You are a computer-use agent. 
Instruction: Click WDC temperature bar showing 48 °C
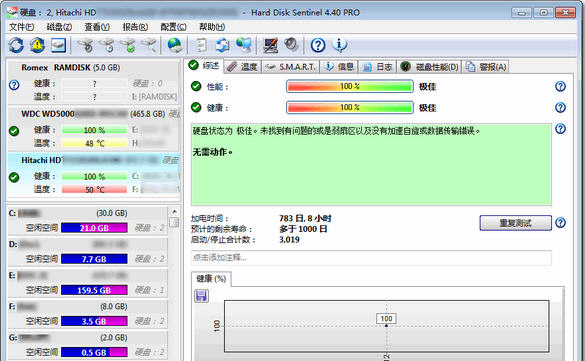(x=94, y=143)
